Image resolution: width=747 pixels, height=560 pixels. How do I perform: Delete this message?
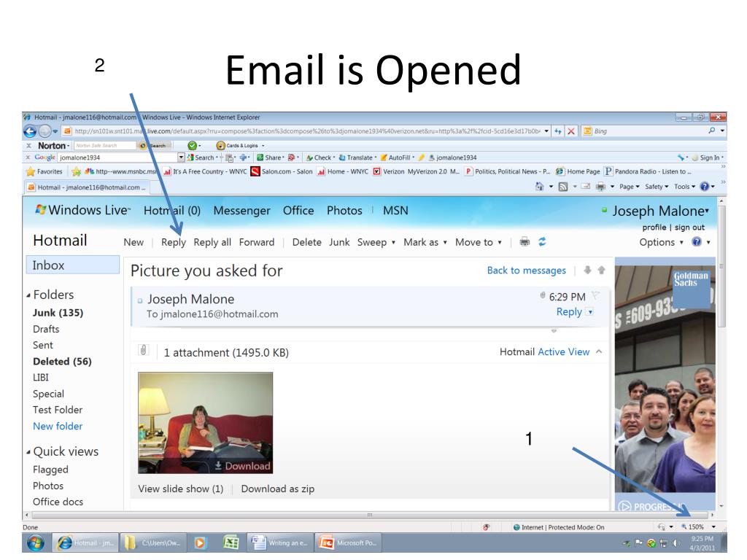[x=306, y=242]
